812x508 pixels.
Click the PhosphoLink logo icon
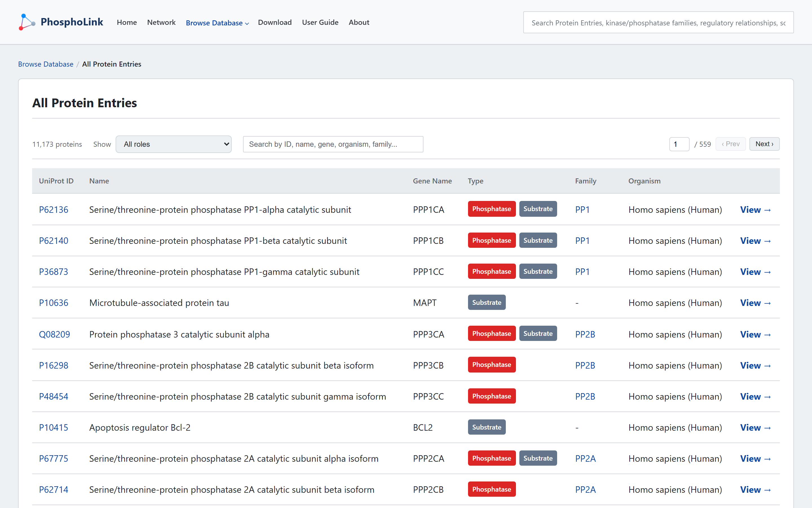point(27,22)
